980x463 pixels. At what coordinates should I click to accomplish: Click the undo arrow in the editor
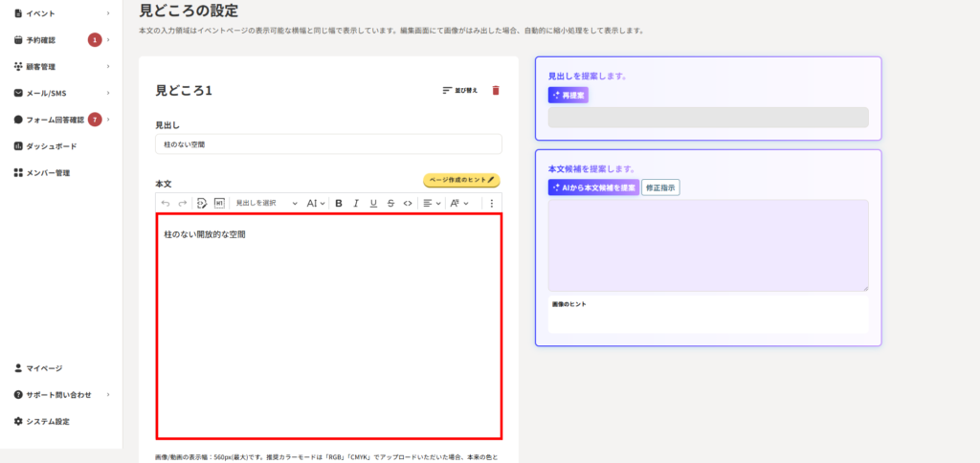pos(166,203)
